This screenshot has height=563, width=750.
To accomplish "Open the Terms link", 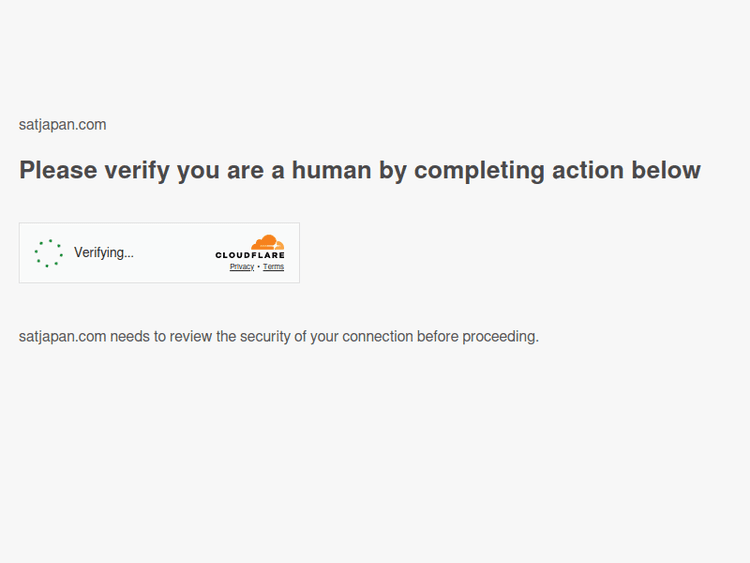I will click(273, 267).
